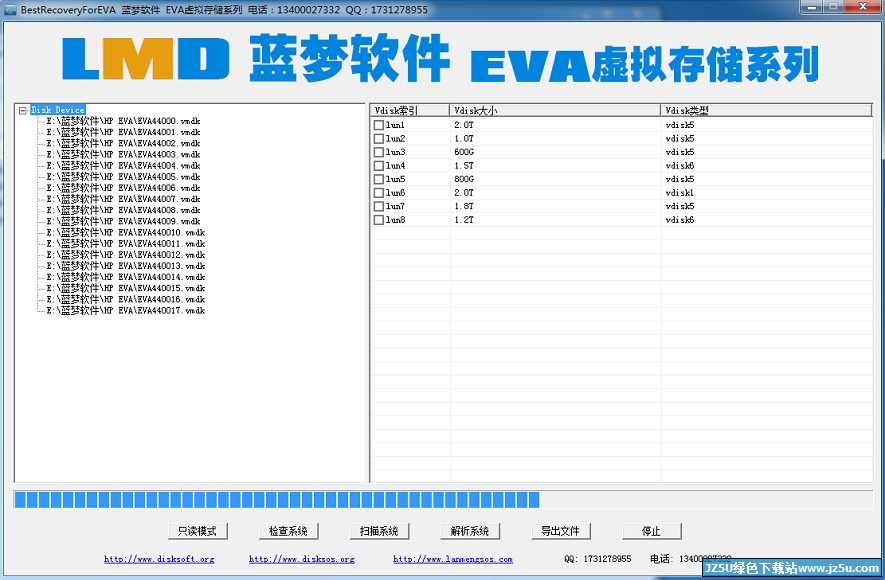This screenshot has height=580, width=885.
Task: Select EVA440016.vmdk disk file
Action: tap(125, 300)
